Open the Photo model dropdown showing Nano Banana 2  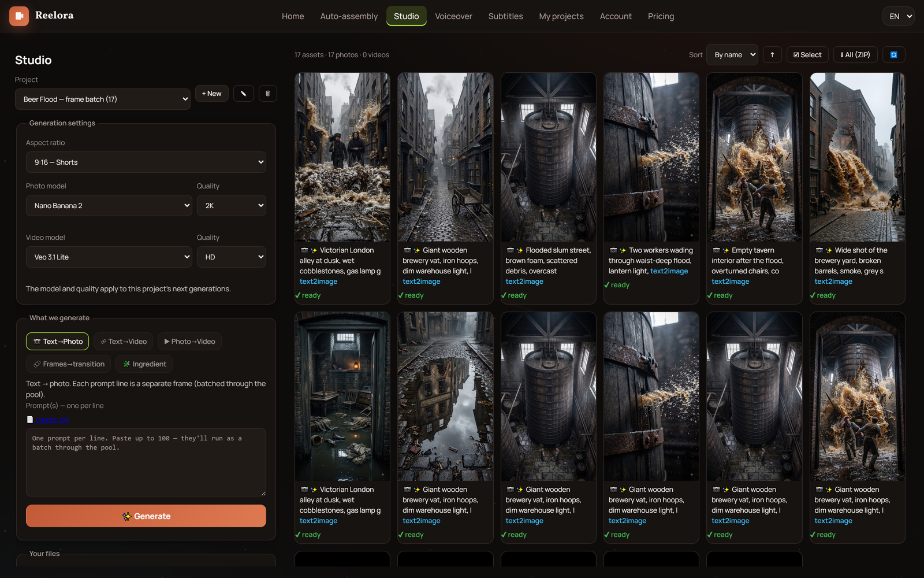[109, 206]
